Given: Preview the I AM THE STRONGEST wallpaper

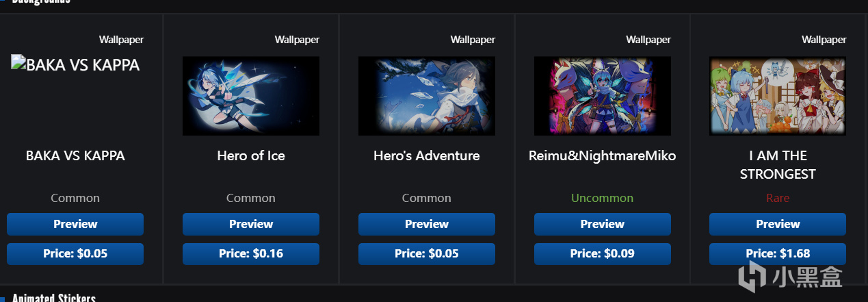Looking at the screenshot, I should pos(778,224).
